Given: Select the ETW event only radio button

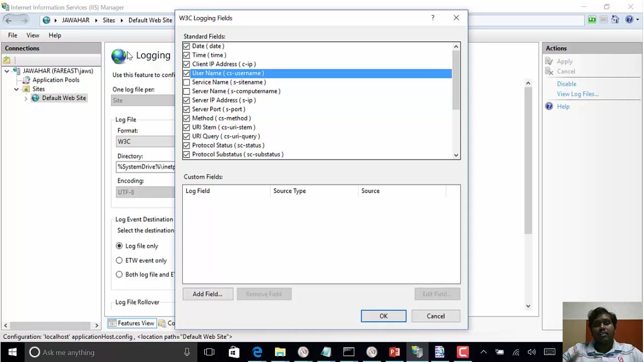Looking at the screenshot, I should pos(119,260).
